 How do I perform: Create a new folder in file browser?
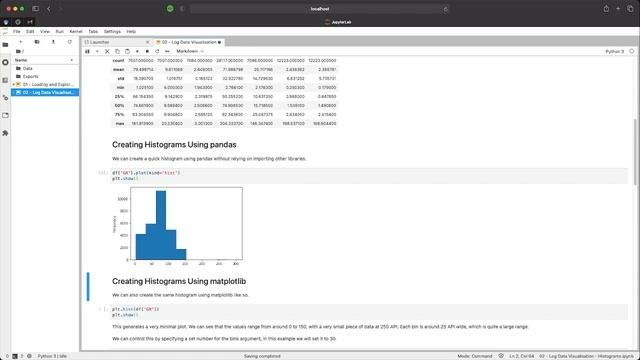pyautogui.click(x=37, y=42)
